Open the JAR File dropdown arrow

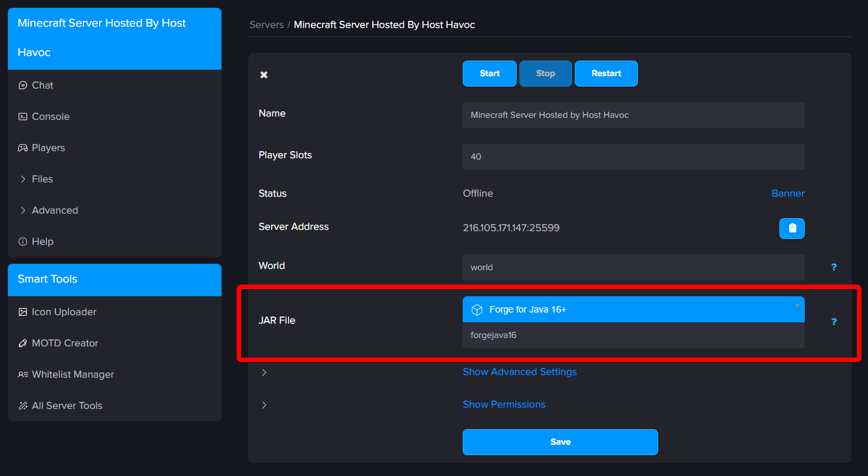coord(797,305)
